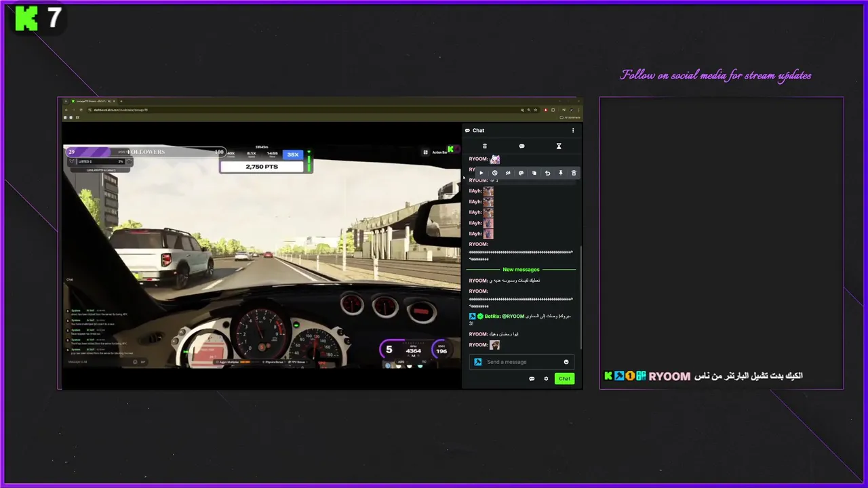Click the mention @ icon in message toolbar
Screen dimensions: 868x488
click(521, 174)
